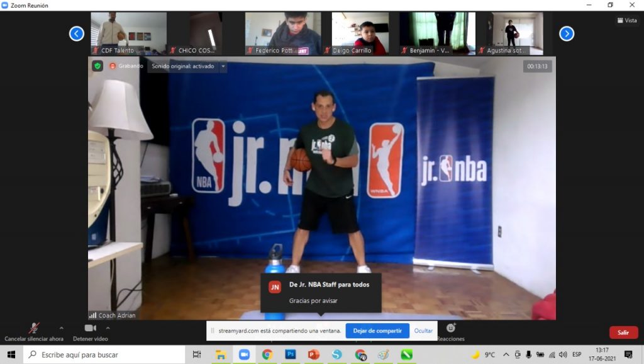Click the tray icon left of Wi-Fi
Screen dimensions: 644x364
click(x=540, y=355)
